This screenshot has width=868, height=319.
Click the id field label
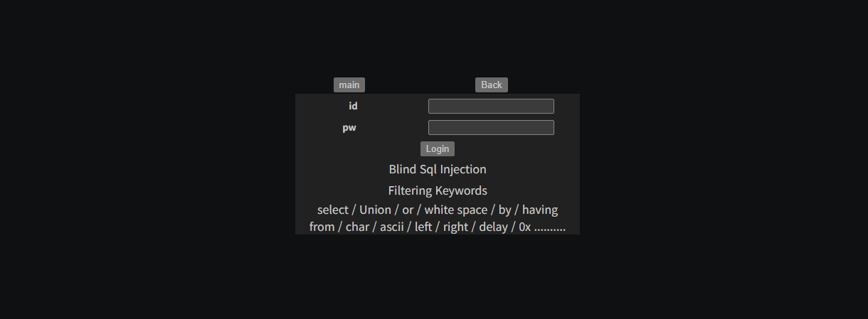tap(353, 106)
